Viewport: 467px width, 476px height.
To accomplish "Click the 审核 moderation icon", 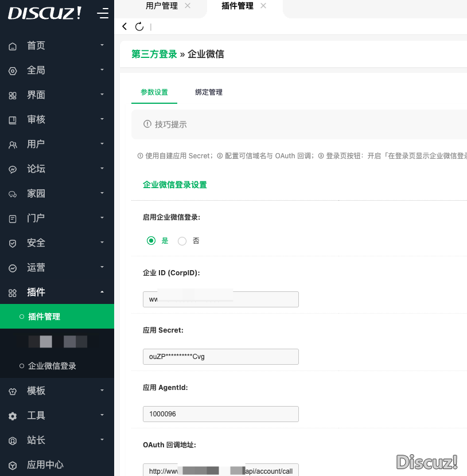I will coord(13,120).
